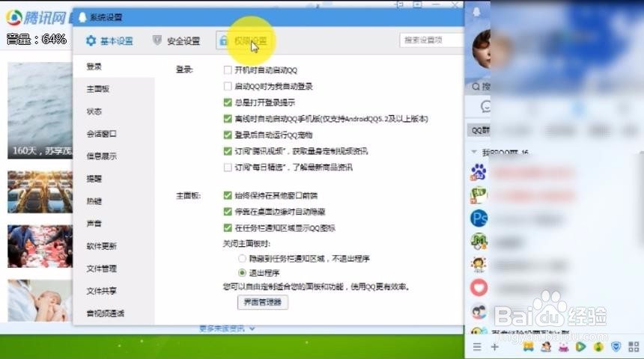The width and height of the screenshot is (644, 359).
Task: Enable 开机时自动启动QQ checkbox
Action: 228,70
